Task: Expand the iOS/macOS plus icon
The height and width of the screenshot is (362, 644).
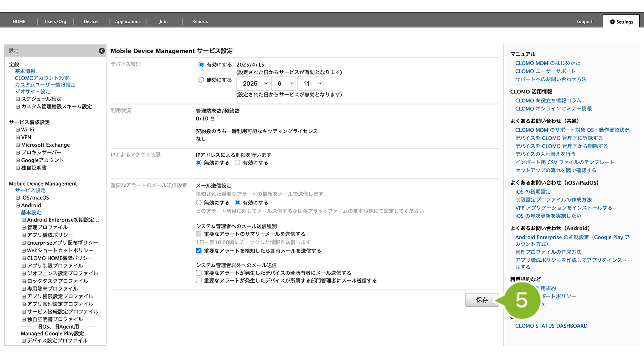Action: point(18,198)
